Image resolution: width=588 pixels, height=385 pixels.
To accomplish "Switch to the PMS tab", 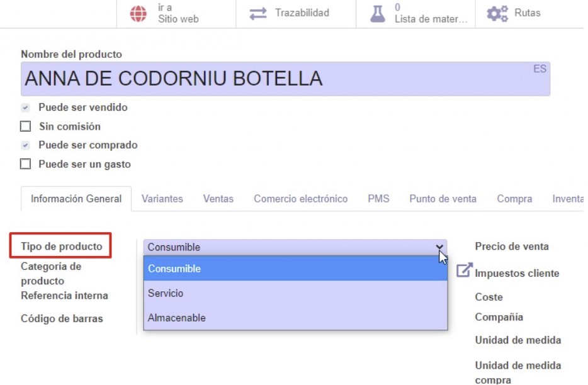I will 378,199.
